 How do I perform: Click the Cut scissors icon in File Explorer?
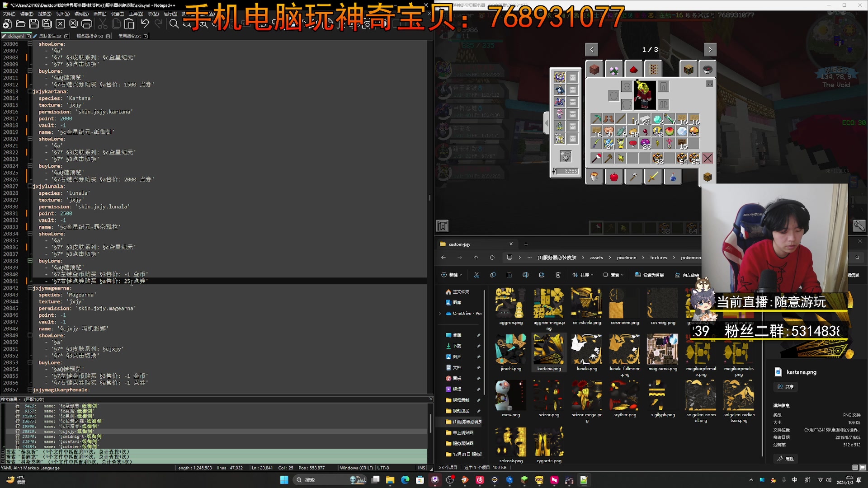click(476, 275)
